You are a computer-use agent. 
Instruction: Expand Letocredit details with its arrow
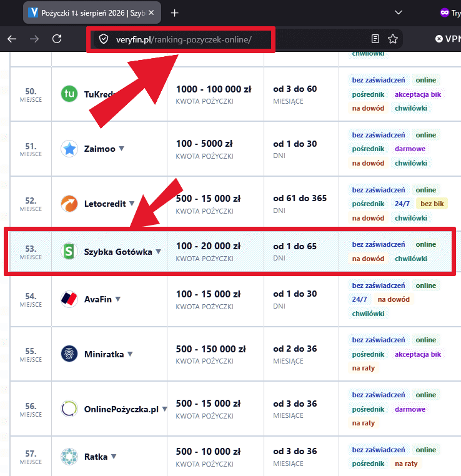pyautogui.click(x=132, y=204)
